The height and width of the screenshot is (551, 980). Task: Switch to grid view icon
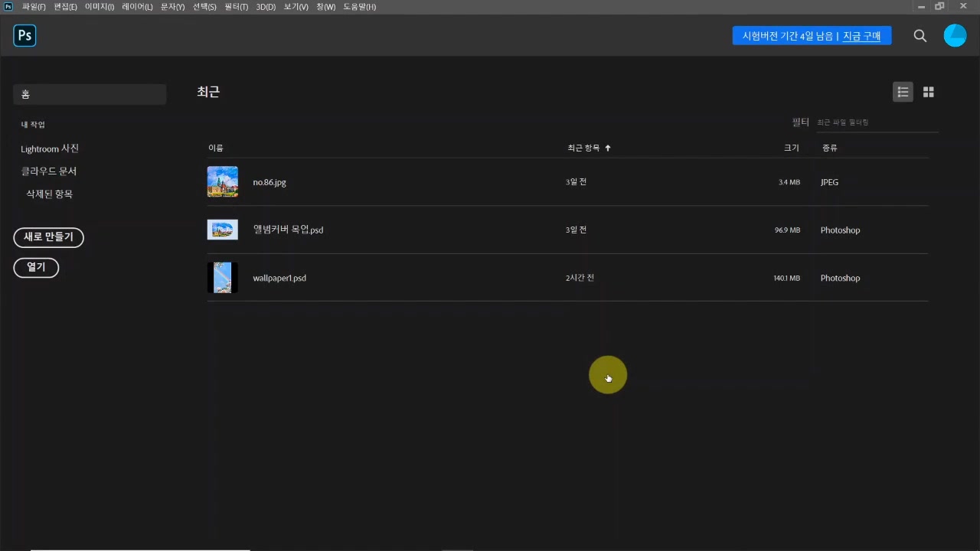coord(929,92)
